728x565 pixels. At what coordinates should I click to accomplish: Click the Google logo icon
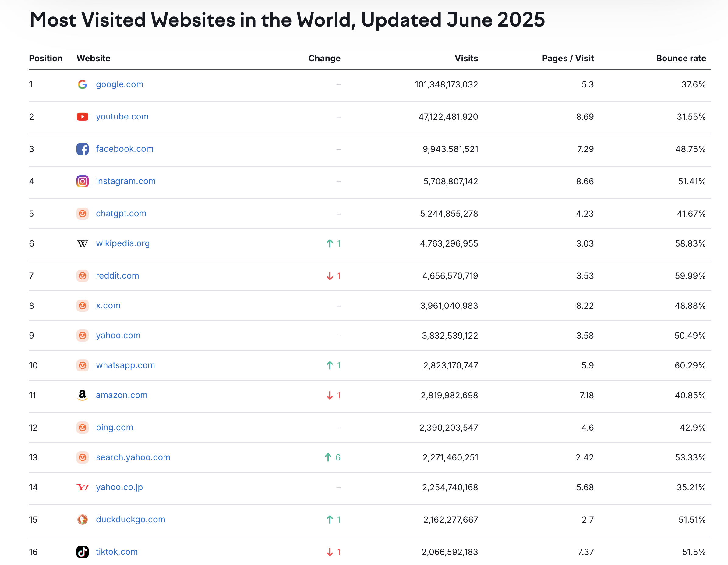pos(82,84)
